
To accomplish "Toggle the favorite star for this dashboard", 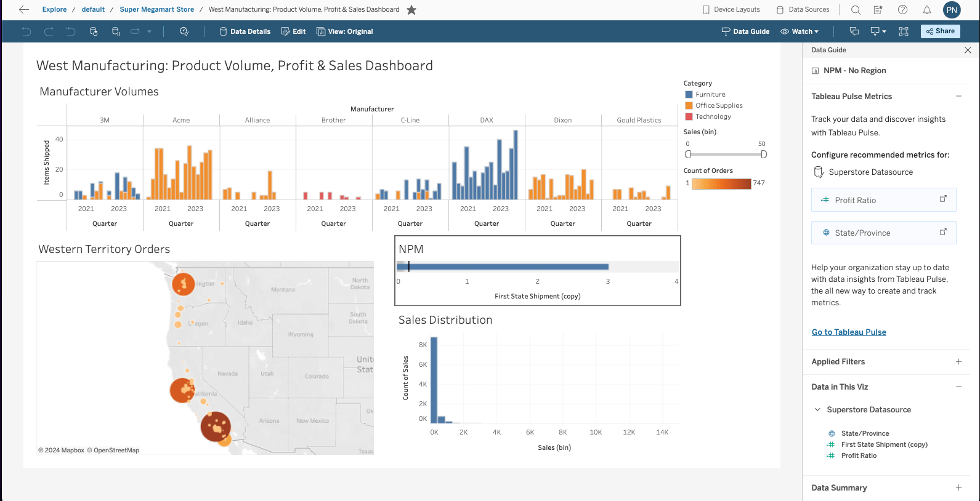I will click(411, 9).
